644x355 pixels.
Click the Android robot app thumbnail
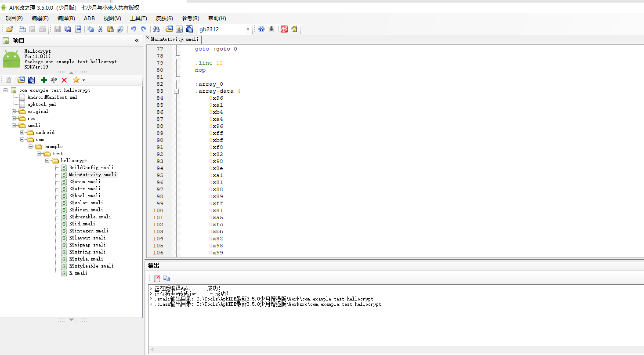pos(11,59)
